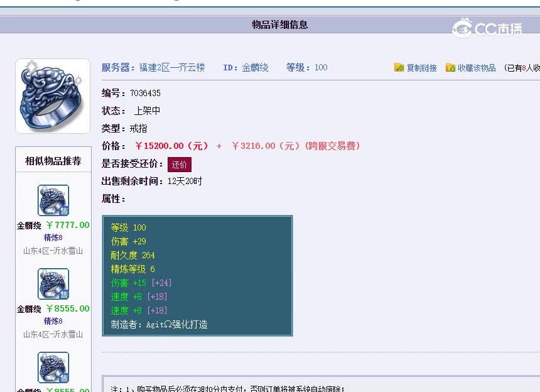Image resolution: width=540 pixels, height=392 pixels.
Task: Click the 收藏该物品 link
Action: (x=477, y=68)
